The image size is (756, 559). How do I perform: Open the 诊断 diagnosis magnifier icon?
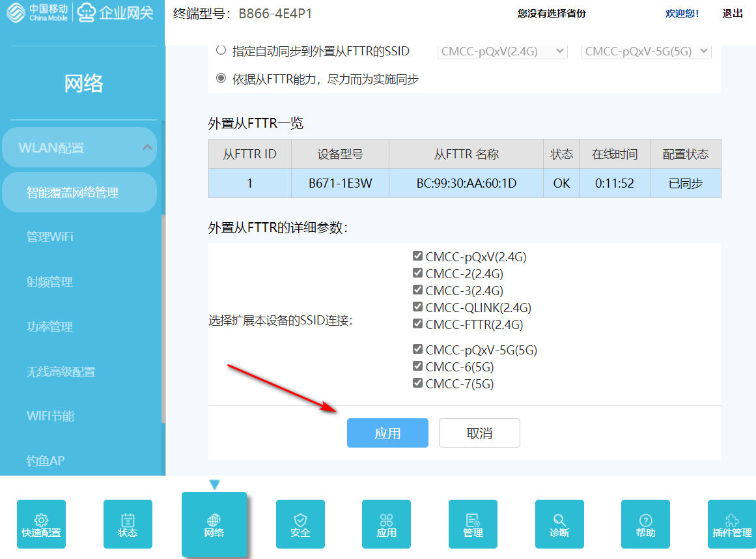click(559, 524)
